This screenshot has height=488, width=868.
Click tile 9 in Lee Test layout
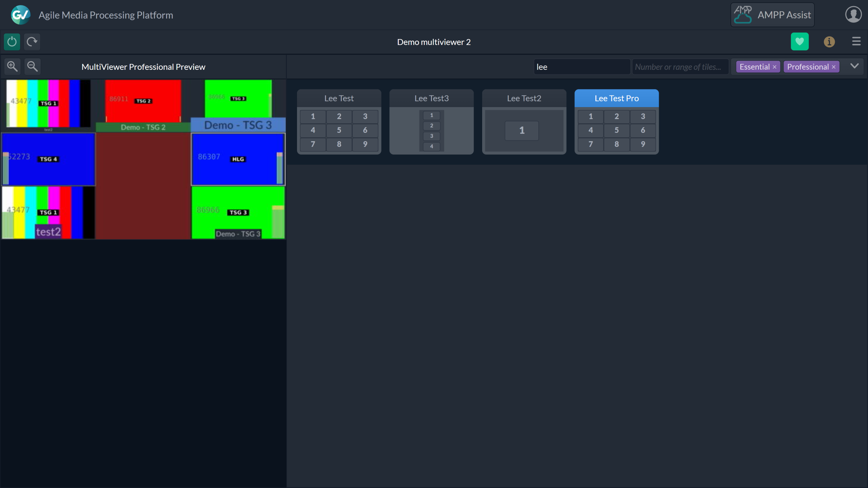pyautogui.click(x=365, y=144)
